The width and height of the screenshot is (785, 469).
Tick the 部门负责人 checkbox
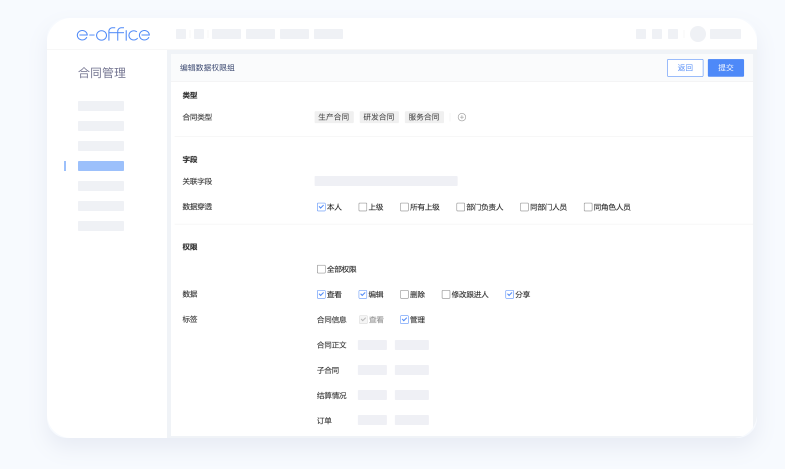point(460,207)
